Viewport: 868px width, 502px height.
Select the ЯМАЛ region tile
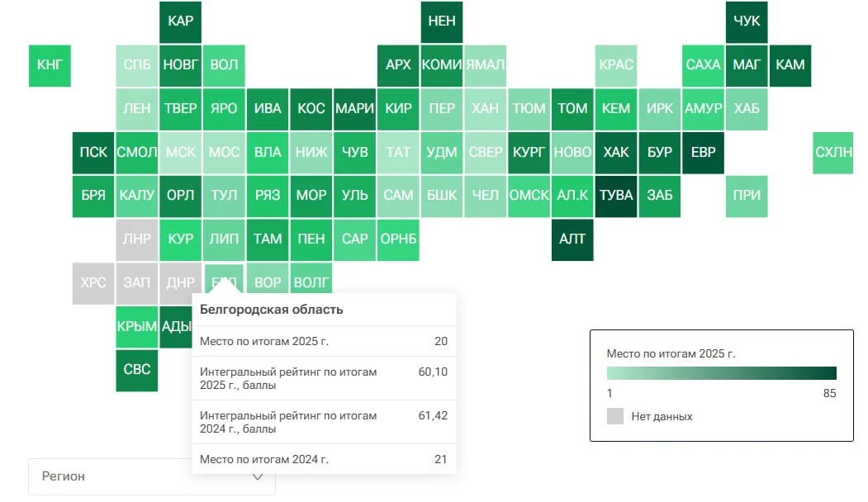tap(485, 65)
